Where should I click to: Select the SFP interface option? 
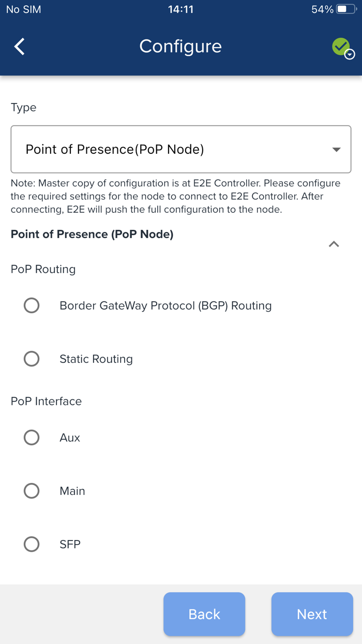(32, 544)
